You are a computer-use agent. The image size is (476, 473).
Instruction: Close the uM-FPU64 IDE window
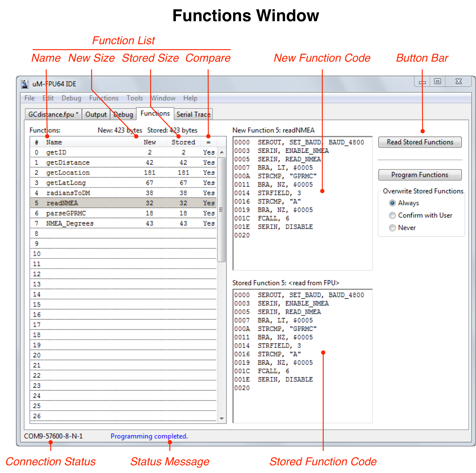tap(459, 82)
